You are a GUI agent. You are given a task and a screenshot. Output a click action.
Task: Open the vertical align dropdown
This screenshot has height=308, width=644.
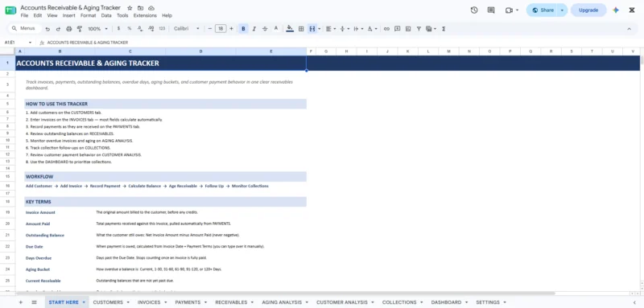click(345, 29)
